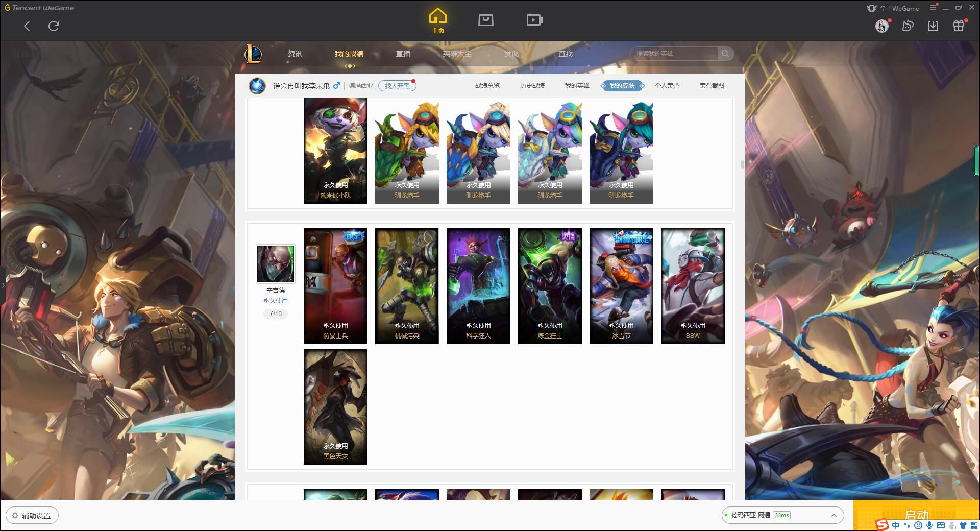
Task: Expand the 德玛西亚 网通 server selector
Action: click(782, 515)
